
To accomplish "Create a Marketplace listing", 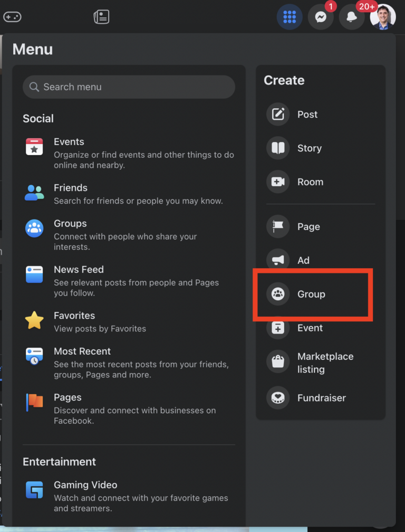I will [x=278, y=362].
